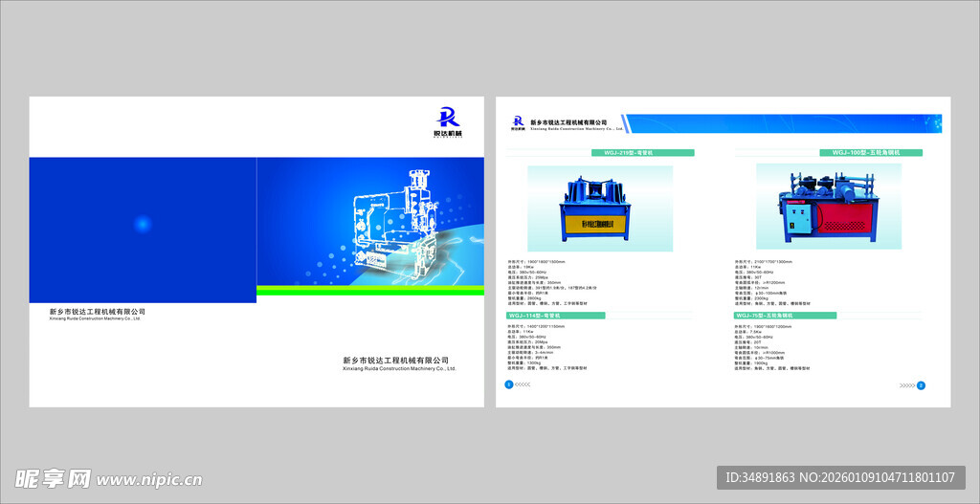Click the green stripe under the cover image
The image size is (980, 504).
[x=370, y=290]
